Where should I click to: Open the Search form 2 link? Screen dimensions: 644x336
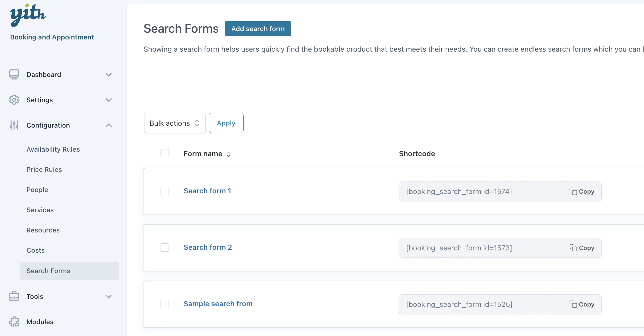(x=207, y=247)
